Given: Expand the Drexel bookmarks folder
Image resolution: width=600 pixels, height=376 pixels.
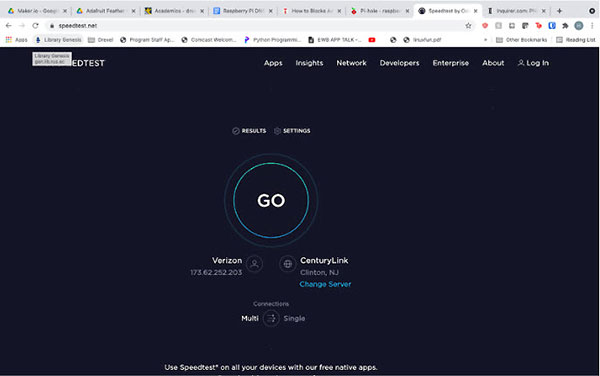Looking at the screenshot, I should click(x=101, y=40).
